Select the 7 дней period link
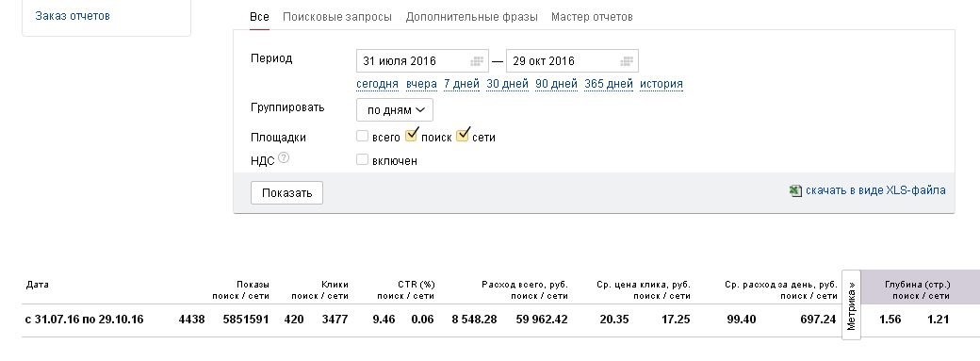The image size is (980, 361). tap(462, 84)
